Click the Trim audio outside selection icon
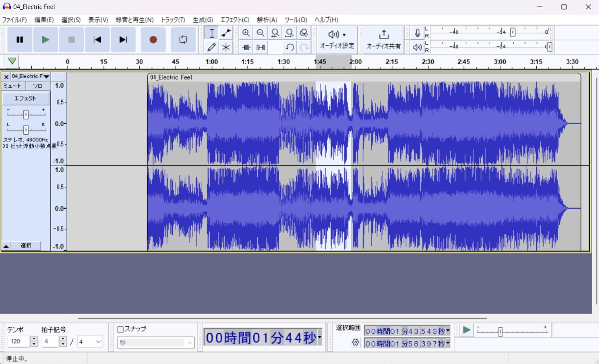This screenshot has height=364, width=599. coord(246,47)
